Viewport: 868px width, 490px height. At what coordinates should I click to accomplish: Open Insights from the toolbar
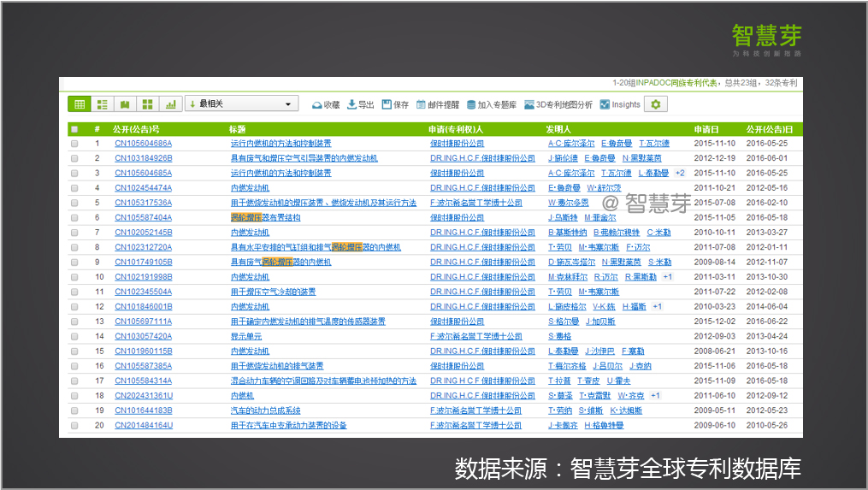620,104
